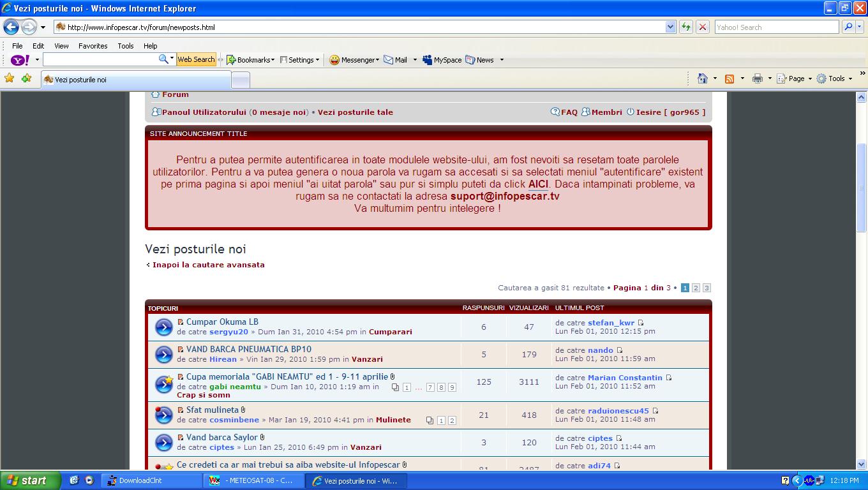
Task: Click the browser Back arrow button
Action: click(11, 27)
